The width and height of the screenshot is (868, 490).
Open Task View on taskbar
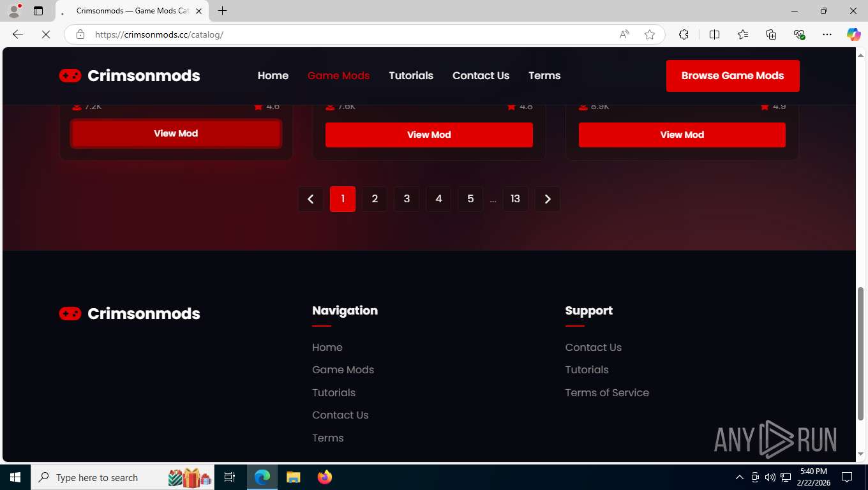(230, 477)
